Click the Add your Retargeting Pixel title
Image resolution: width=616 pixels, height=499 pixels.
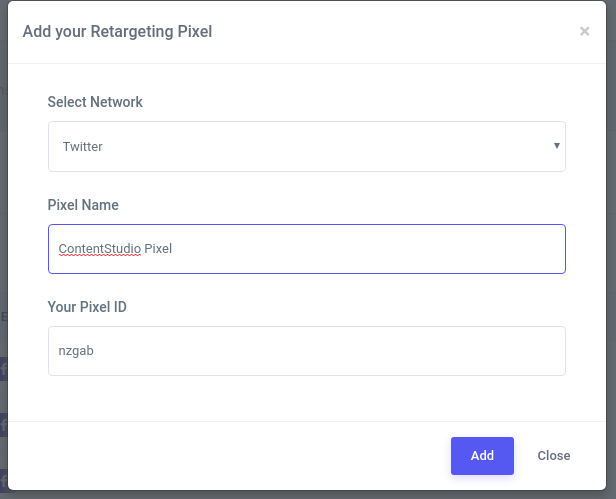pos(117,31)
